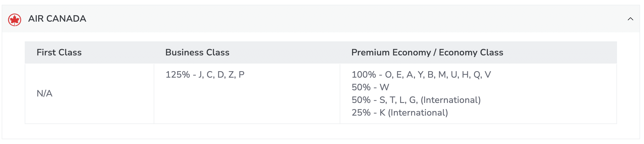Image resolution: width=644 pixels, height=144 pixels.
Task: Click the AIR CANADA heading text
Action: coord(57,19)
